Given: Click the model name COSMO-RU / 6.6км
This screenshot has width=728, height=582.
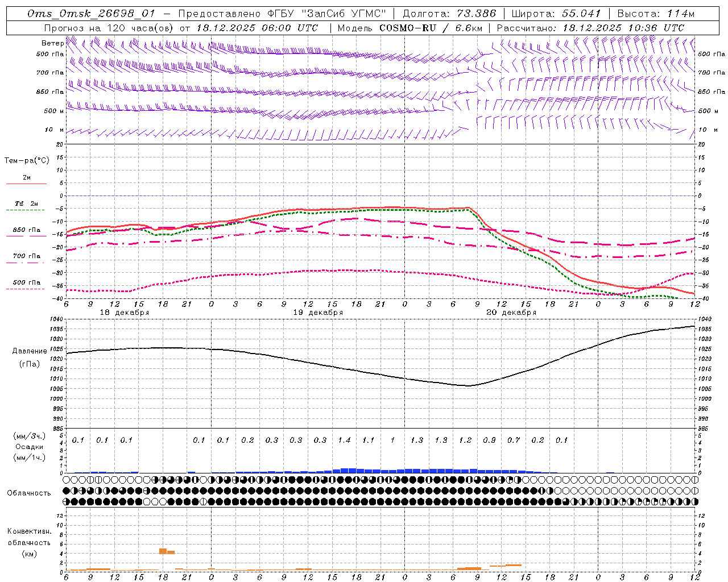Looking at the screenshot, I should (431, 28).
